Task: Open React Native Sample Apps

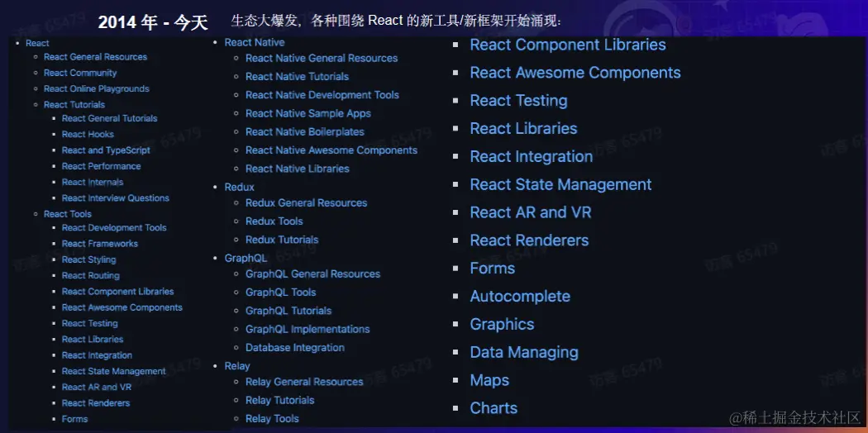Action: [308, 113]
